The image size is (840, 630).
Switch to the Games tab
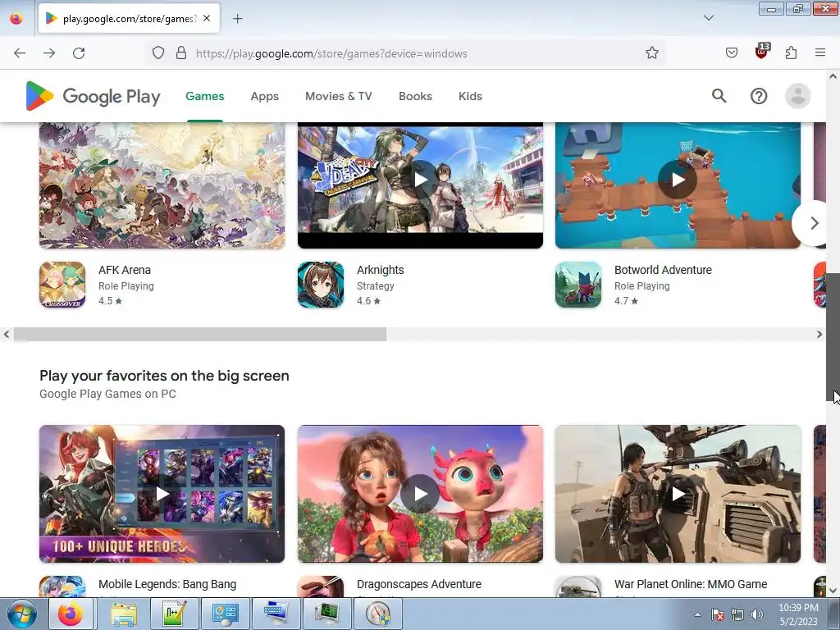pyautogui.click(x=204, y=97)
